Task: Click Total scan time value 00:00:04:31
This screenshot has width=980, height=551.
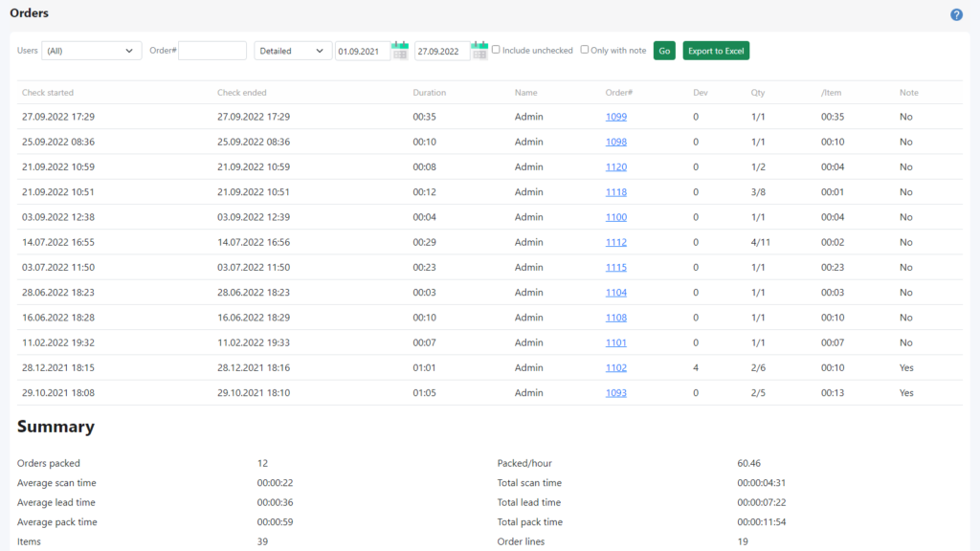Action: coord(761,482)
